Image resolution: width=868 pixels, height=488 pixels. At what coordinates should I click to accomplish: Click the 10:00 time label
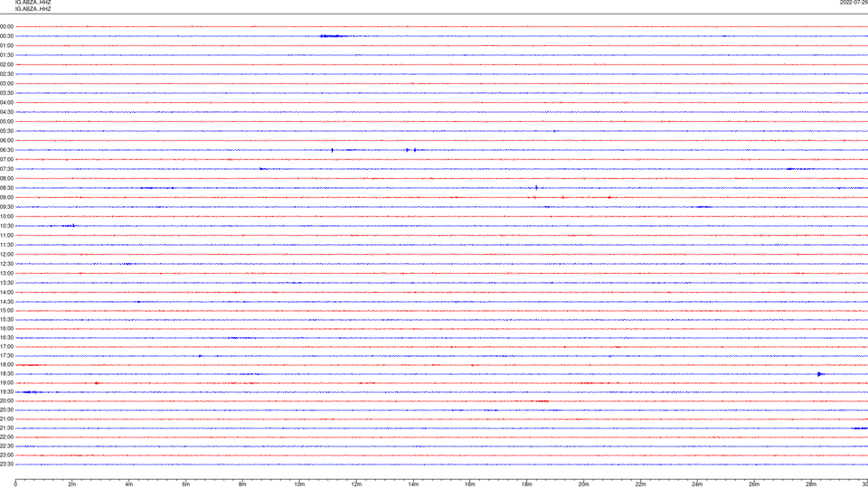(x=6, y=216)
